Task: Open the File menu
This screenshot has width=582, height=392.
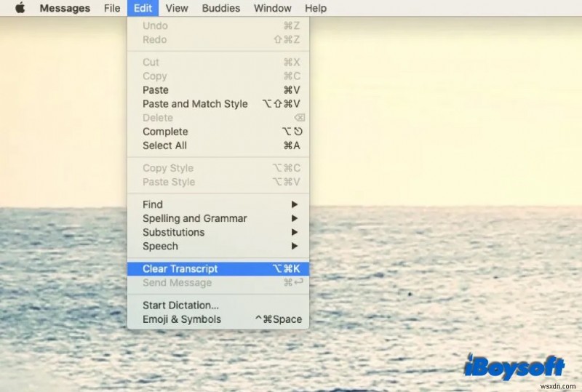Action: (x=112, y=8)
